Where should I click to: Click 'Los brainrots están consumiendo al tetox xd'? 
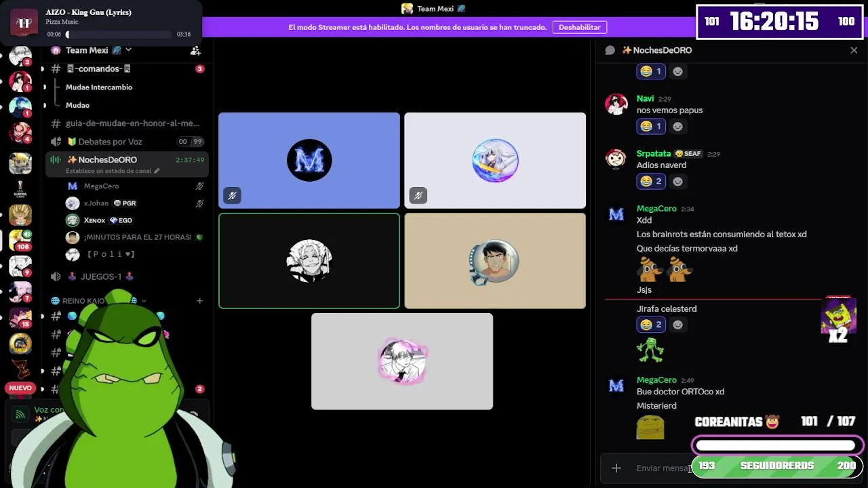point(722,234)
